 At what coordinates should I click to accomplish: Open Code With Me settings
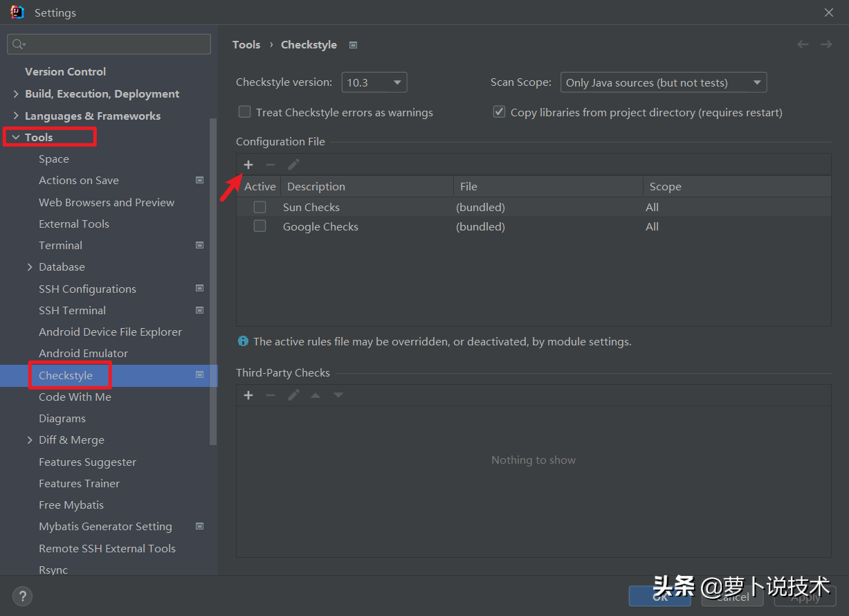pos(75,397)
